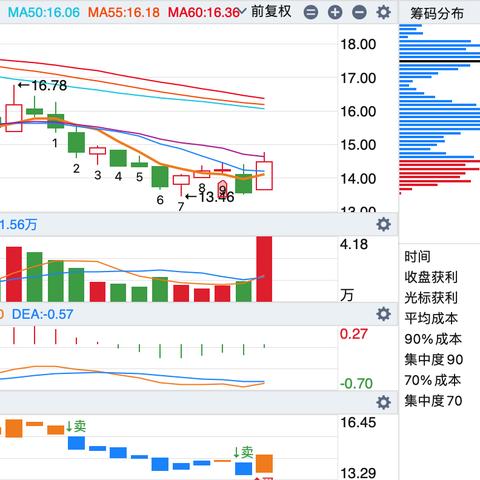Select the MA55:16.18 indicator label
Image resolution: width=480 pixels, height=480 pixels.
124,13
